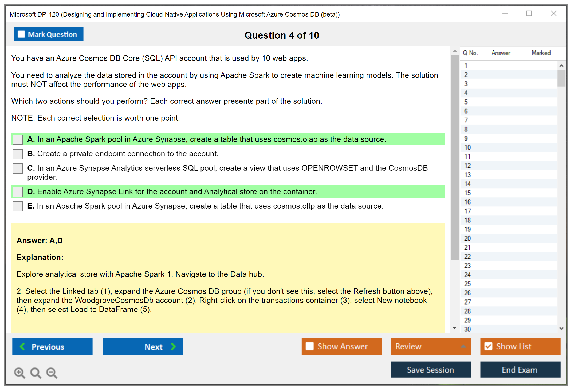This screenshot has width=574, height=392.
Task: Select question 25 in the list
Action: (467, 284)
